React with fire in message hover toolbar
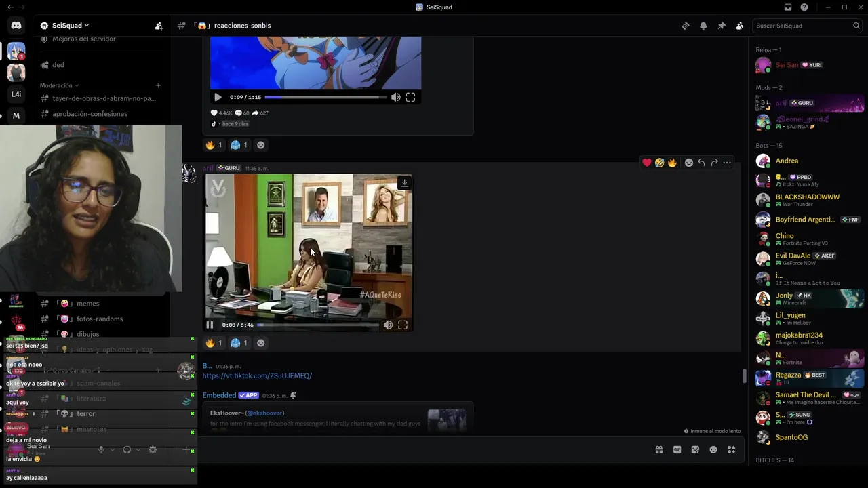Screen dimensions: 868x488 pyautogui.click(x=672, y=163)
